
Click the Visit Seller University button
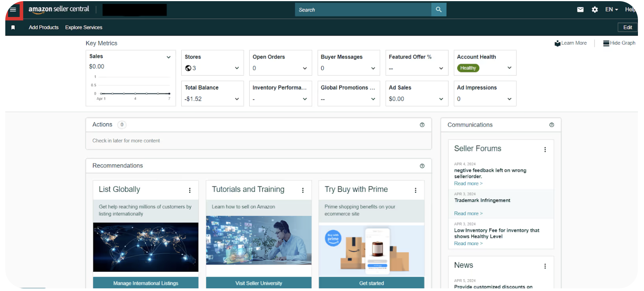(258, 283)
